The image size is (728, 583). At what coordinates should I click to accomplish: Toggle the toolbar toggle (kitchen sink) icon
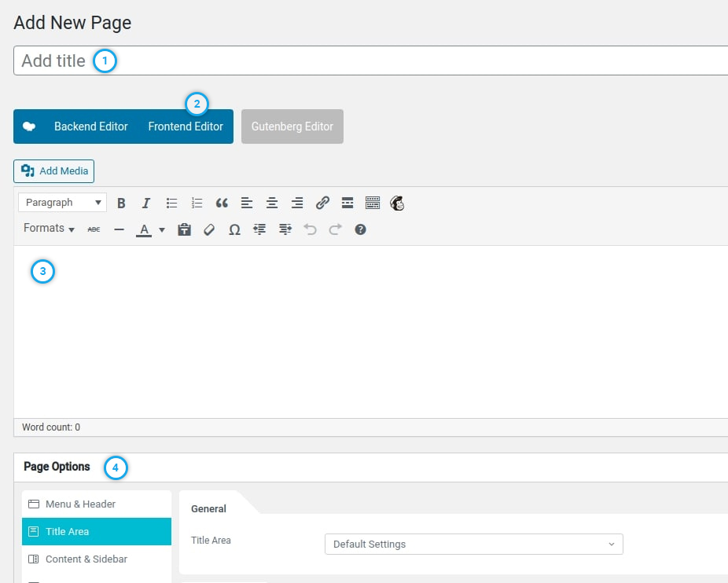(x=373, y=203)
